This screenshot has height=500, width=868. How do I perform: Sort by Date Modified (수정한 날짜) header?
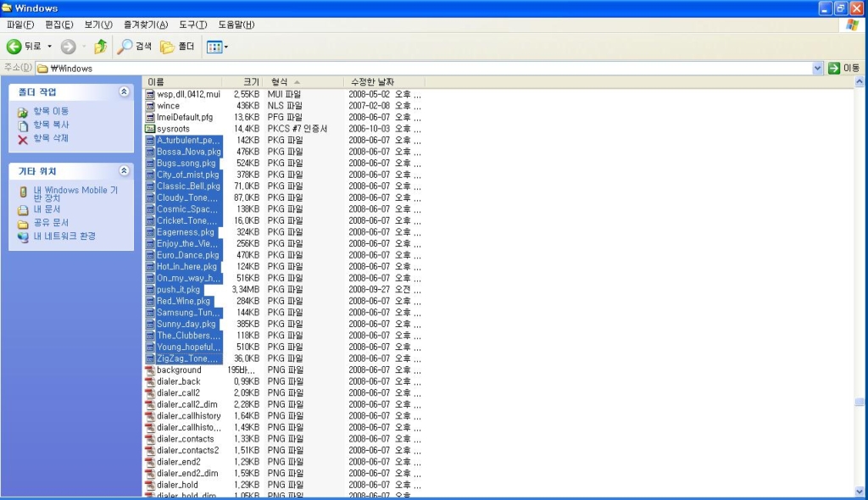click(x=384, y=82)
